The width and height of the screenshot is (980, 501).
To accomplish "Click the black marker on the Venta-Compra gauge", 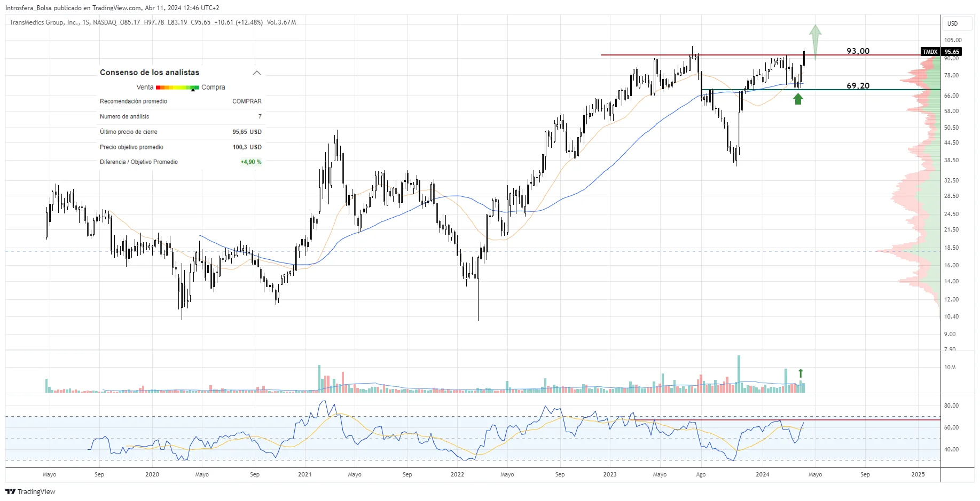I will [193, 90].
